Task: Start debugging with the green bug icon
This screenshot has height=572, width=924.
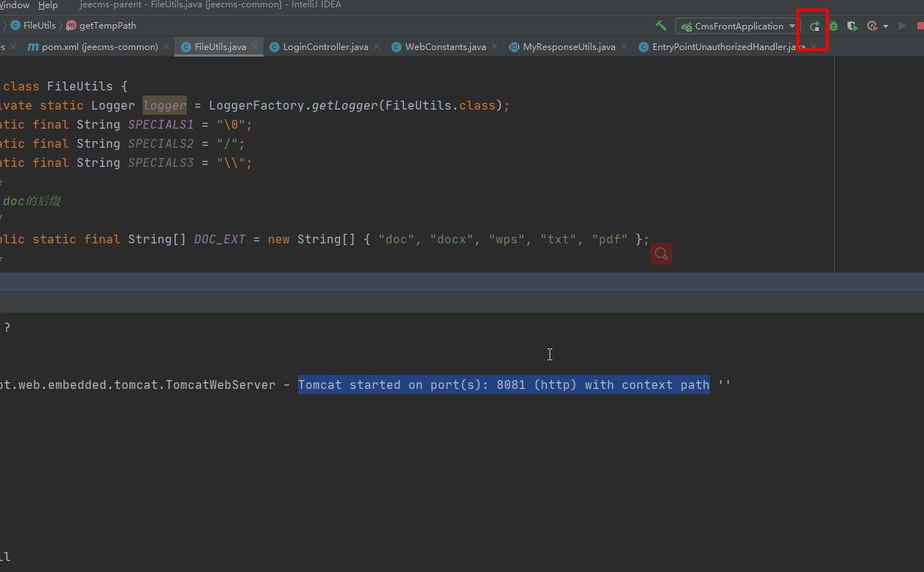Action: [x=834, y=26]
